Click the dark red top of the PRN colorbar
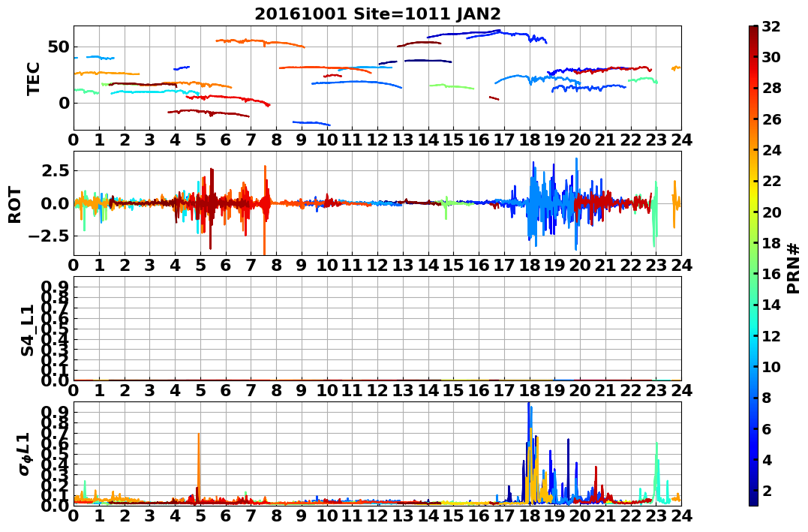The image size is (808, 532). pos(753,31)
